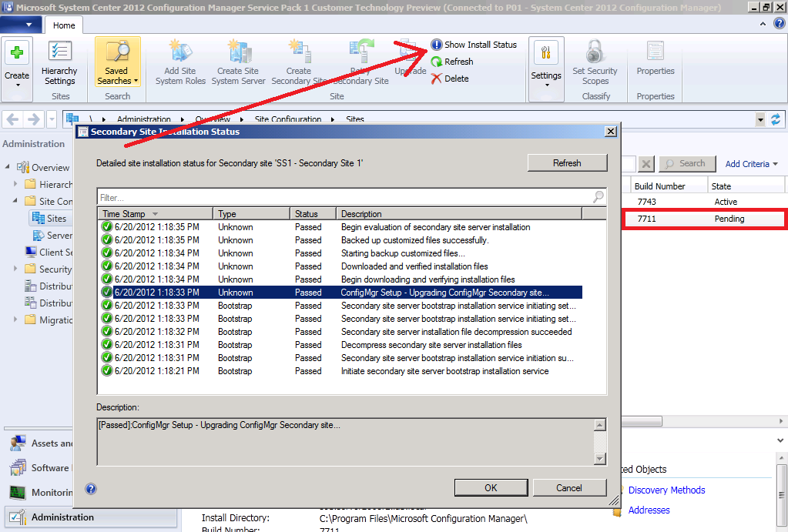Select the Sites node in the tree
The height and width of the screenshot is (532, 788).
(49, 218)
